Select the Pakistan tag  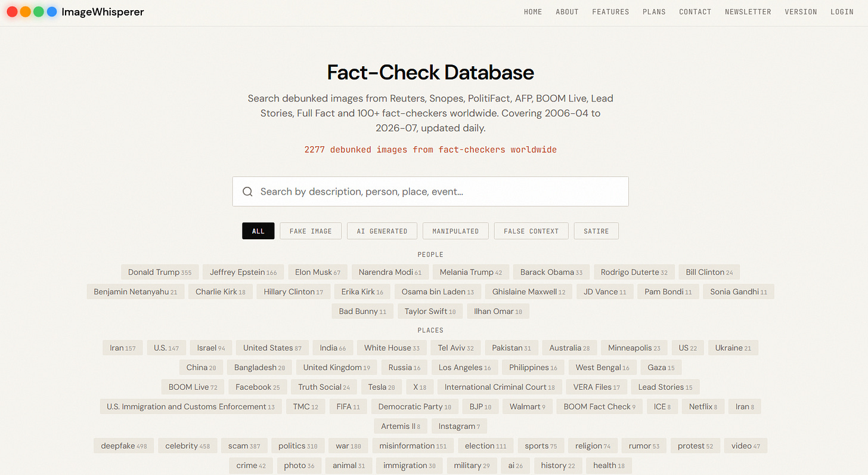[x=511, y=348]
